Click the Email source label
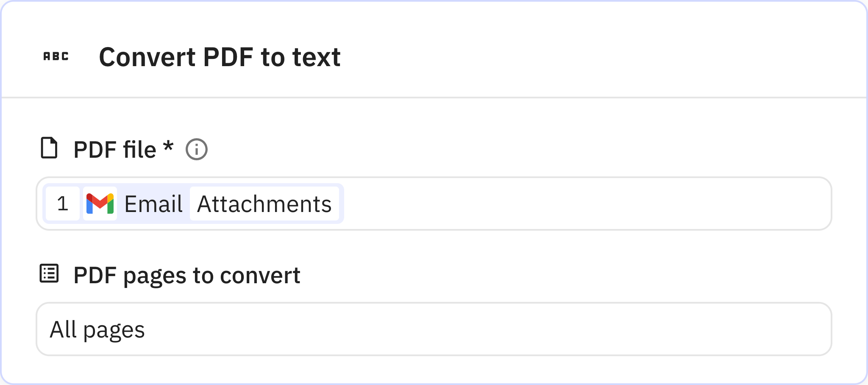This screenshot has width=868, height=385. (153, 204)
